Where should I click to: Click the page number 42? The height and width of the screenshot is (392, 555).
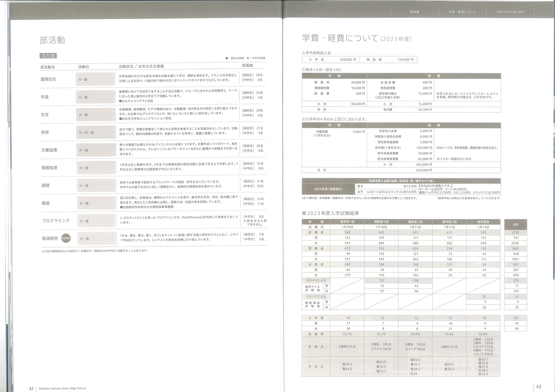tap(539, 387)
